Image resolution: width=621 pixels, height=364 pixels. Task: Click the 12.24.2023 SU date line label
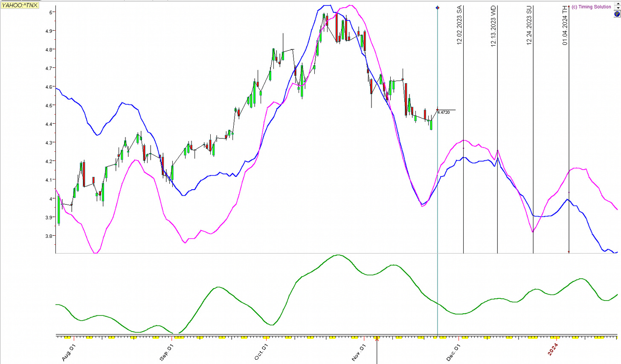pyautogui.click(x=529, y=25)
